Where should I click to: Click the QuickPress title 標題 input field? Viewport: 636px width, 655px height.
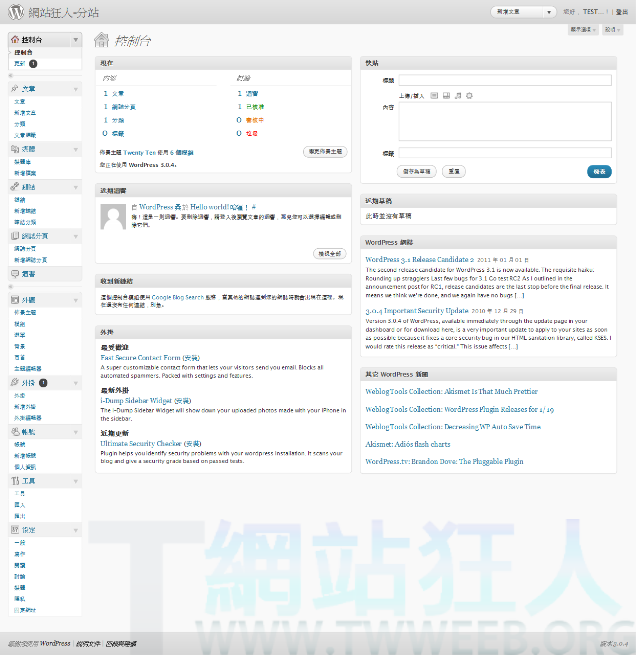(x=505, y=80)
